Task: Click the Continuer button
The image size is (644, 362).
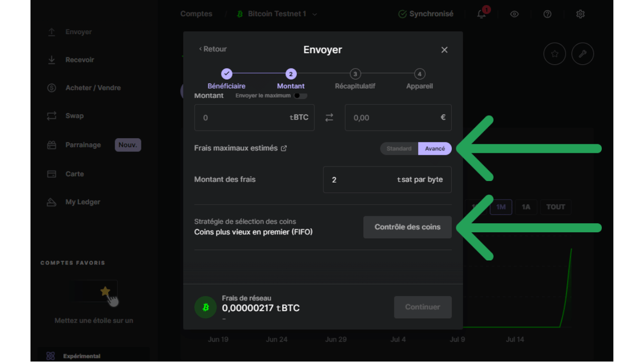Action: pos(423,307)
